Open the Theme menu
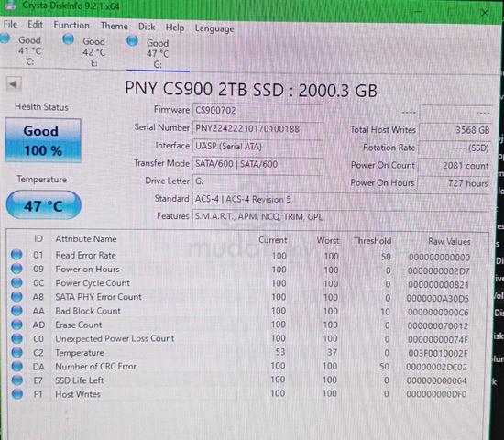The image size is (504, 440). (115, 26)
